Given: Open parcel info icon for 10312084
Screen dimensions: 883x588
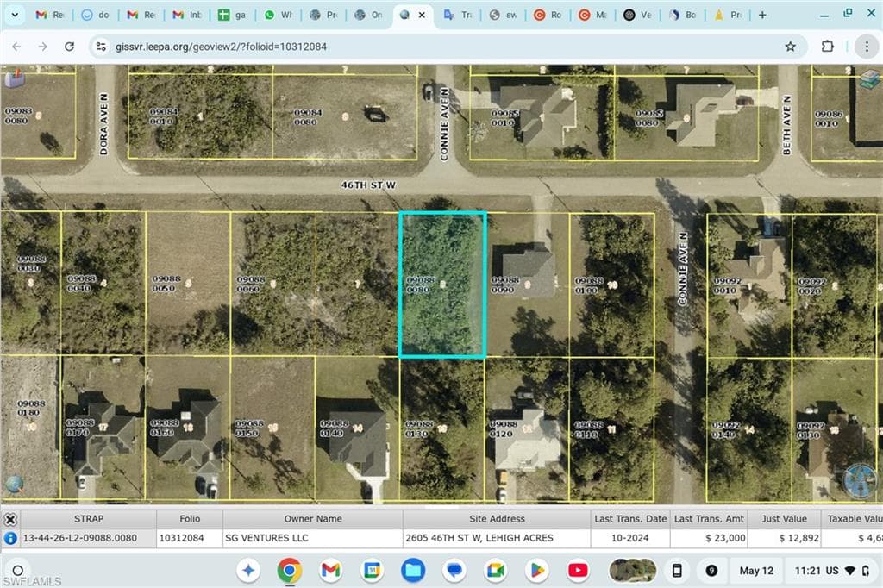Looking at the screenshot, I should 10,538.
